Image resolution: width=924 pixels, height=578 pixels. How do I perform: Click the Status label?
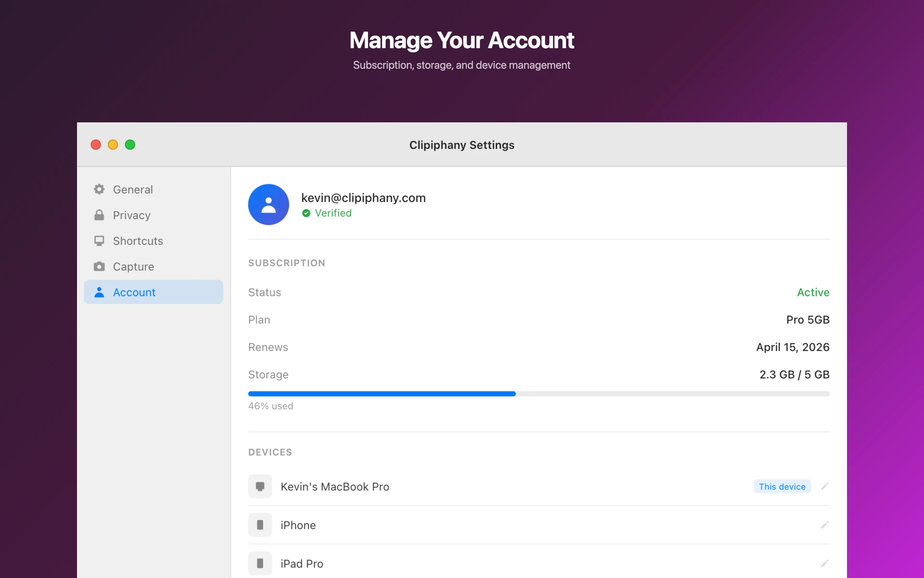click(x=265, y=292)
